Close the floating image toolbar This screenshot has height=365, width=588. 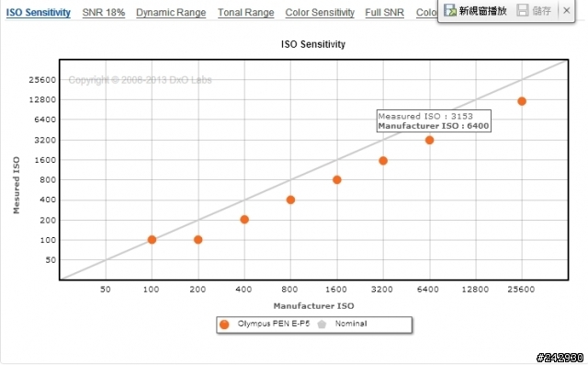566,10
